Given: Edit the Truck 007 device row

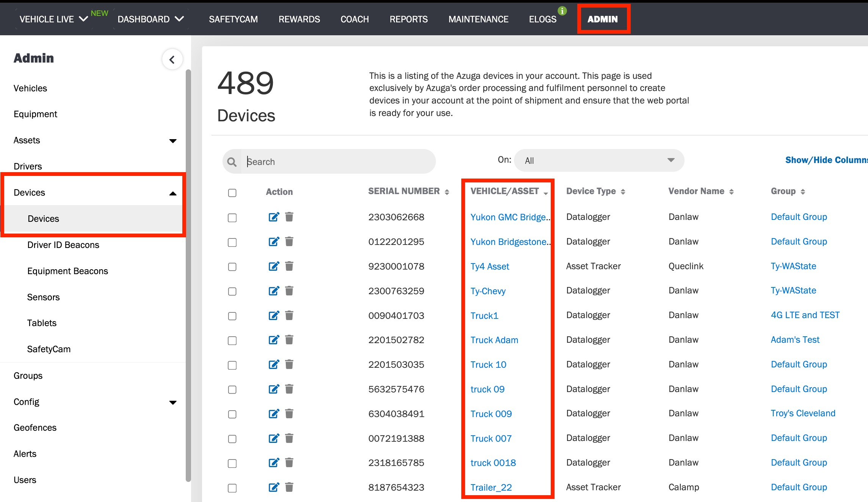Looking at the screenshot, I should 274,438.
